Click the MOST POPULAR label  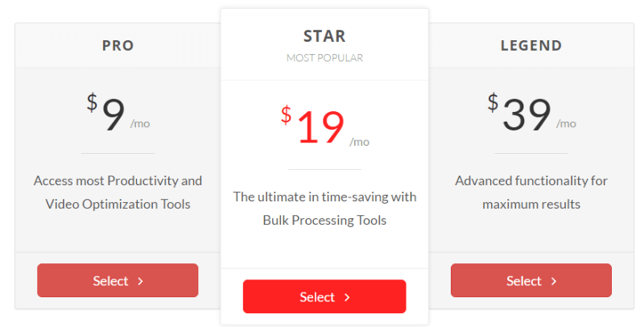[x=324, y=58]
